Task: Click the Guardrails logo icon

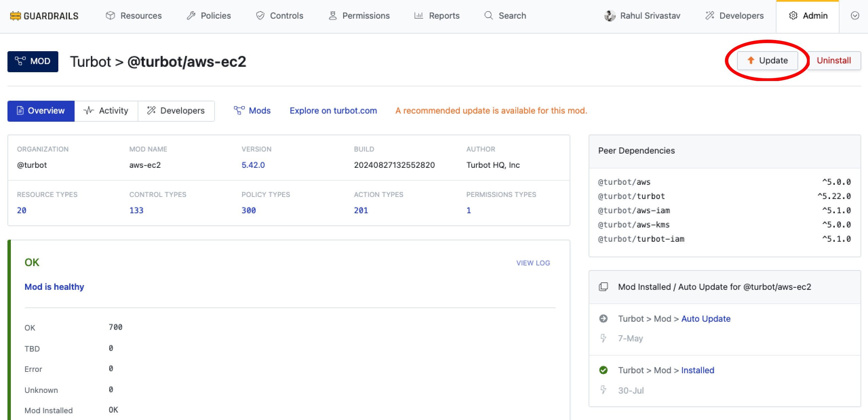Action: click(15, 16)
